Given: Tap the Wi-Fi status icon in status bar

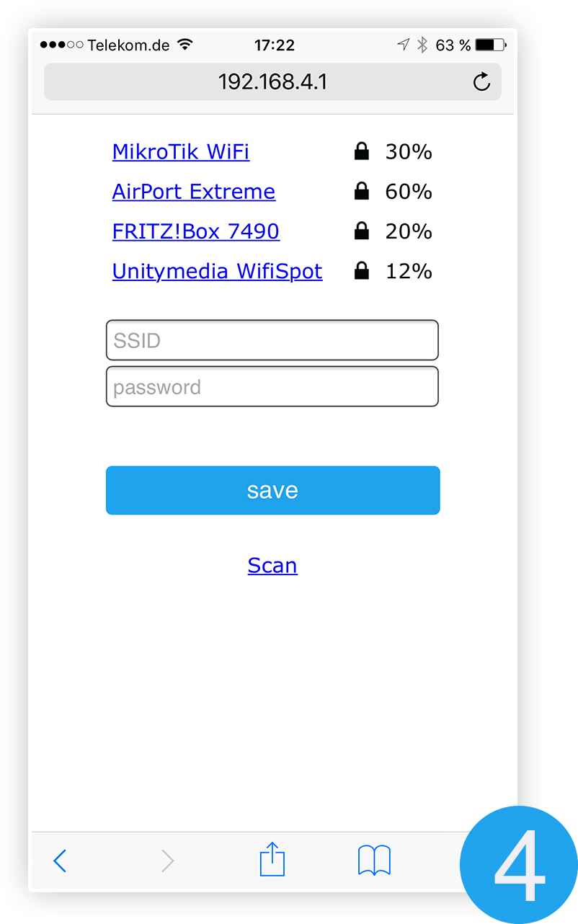Looking at the screenshot, I should [x=185, y=45].
